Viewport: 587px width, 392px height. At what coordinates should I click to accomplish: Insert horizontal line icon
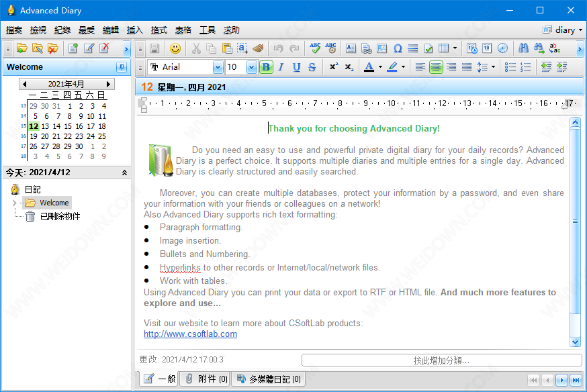pyautogui.click(x=413, y=48)
